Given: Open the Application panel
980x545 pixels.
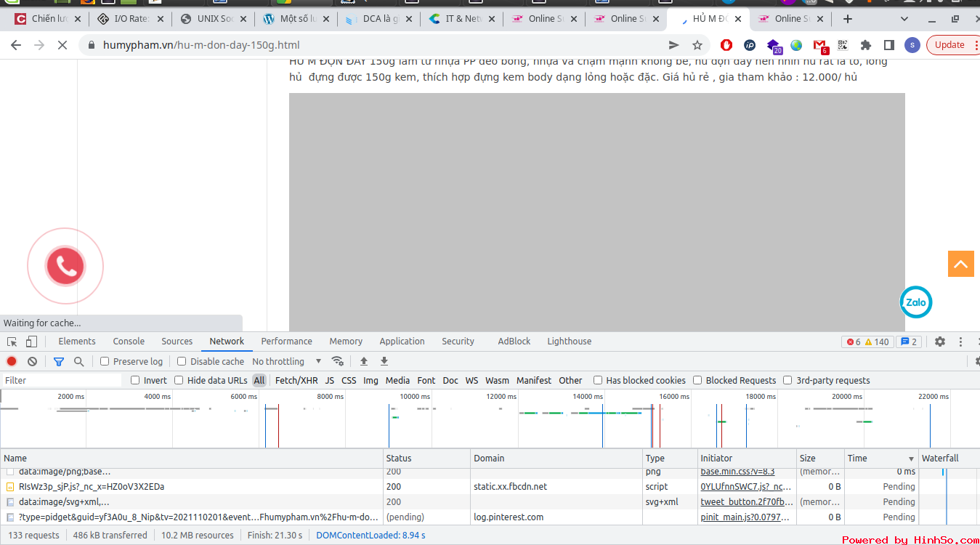Looking at the screenshot, I should click(402, 342).
